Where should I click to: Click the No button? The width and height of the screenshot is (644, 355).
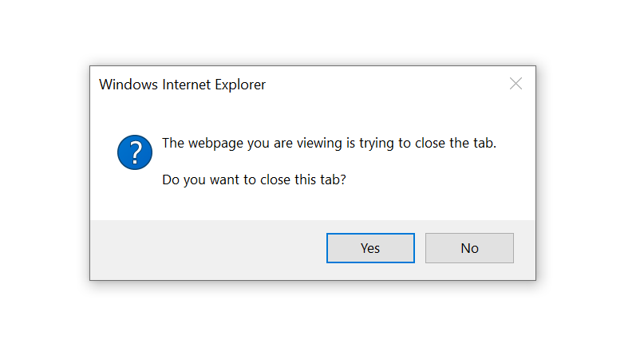(x=469, y=248)
